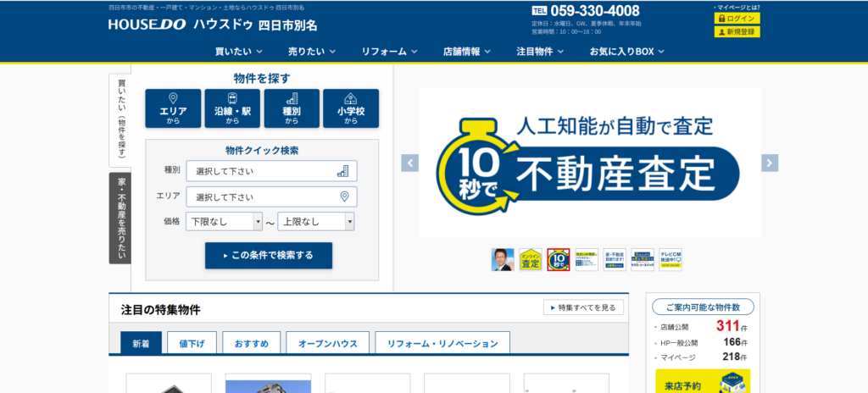Click この条件で検索する button
This screenshot has height=393, width=868.
(x=269, y=255)
